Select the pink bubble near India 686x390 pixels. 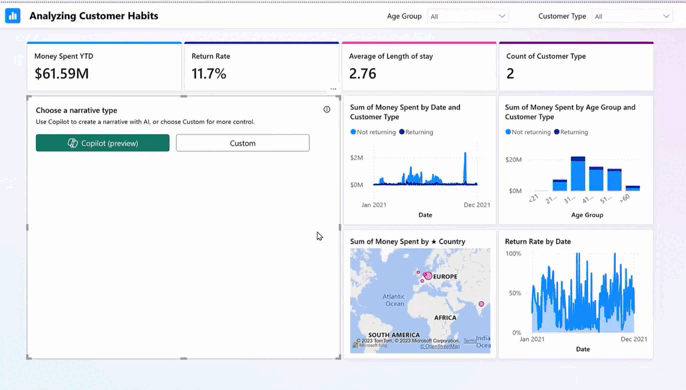481,304
